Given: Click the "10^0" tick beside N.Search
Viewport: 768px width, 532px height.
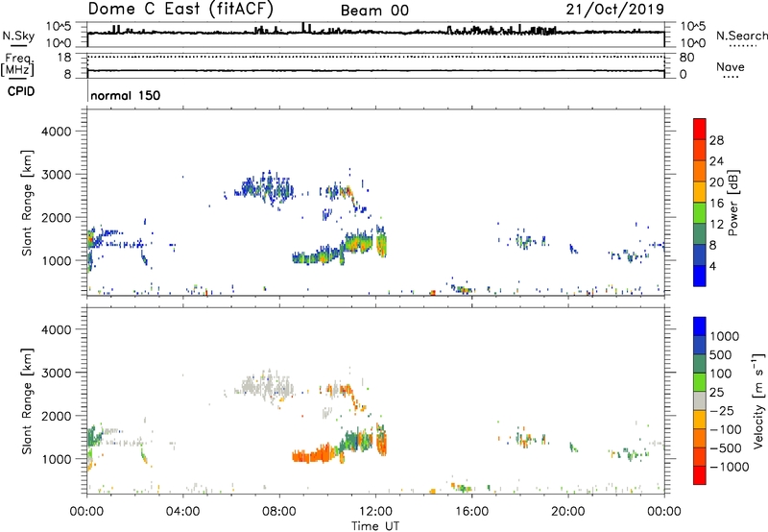Looking at the screenshot, I should tap(692, 43).
